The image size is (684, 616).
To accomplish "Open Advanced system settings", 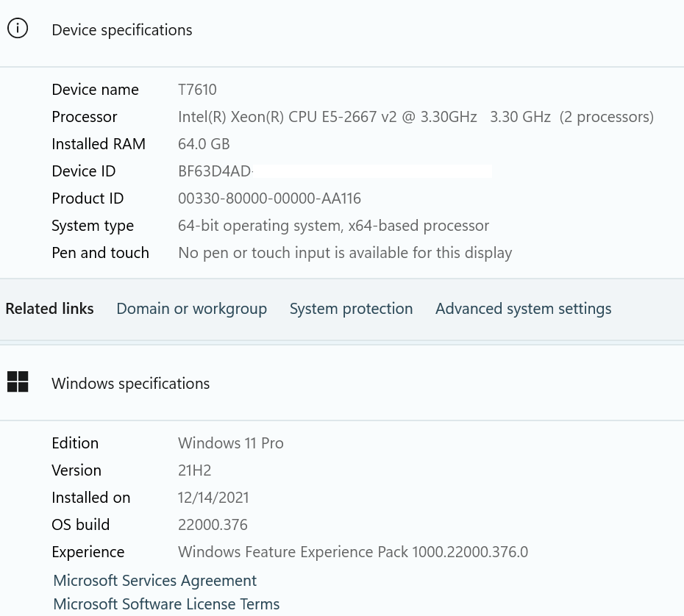I will click(x=523, y=308).
